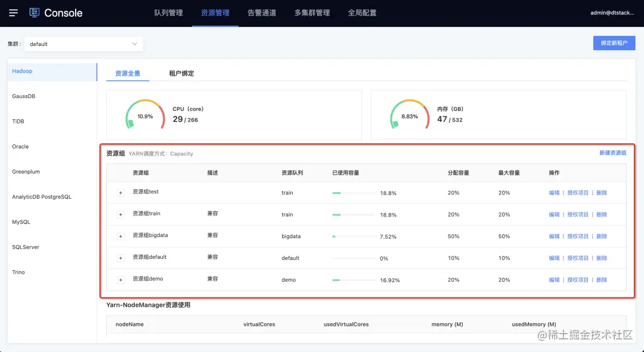Click 编辑 for 资源组train
Viewport: 644px width, 352px height.
(x=554, y=214)
